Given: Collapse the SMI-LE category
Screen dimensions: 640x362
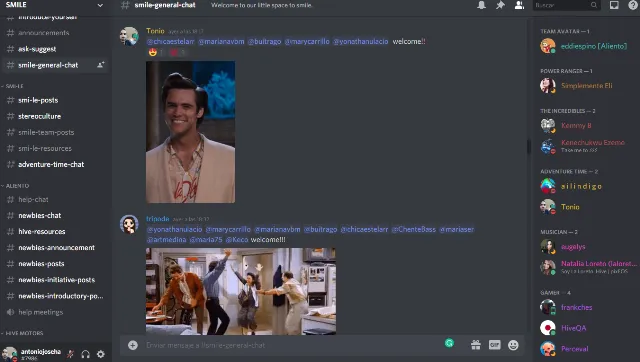Looking at the screenshot, I should pyautogui.click(x=13, y=86).
